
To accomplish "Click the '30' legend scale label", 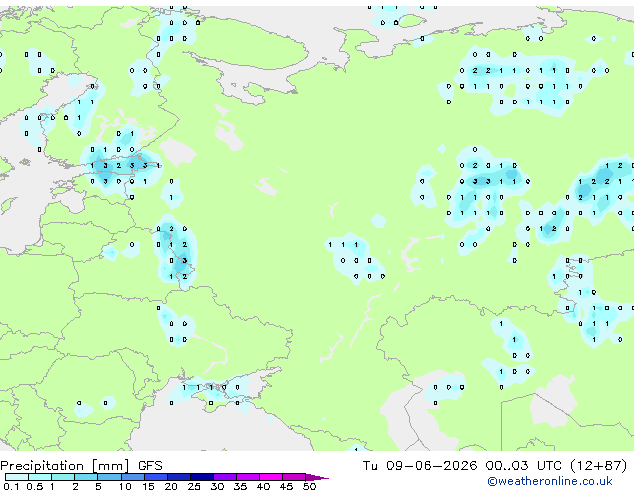I will click(x=217, y=486).
